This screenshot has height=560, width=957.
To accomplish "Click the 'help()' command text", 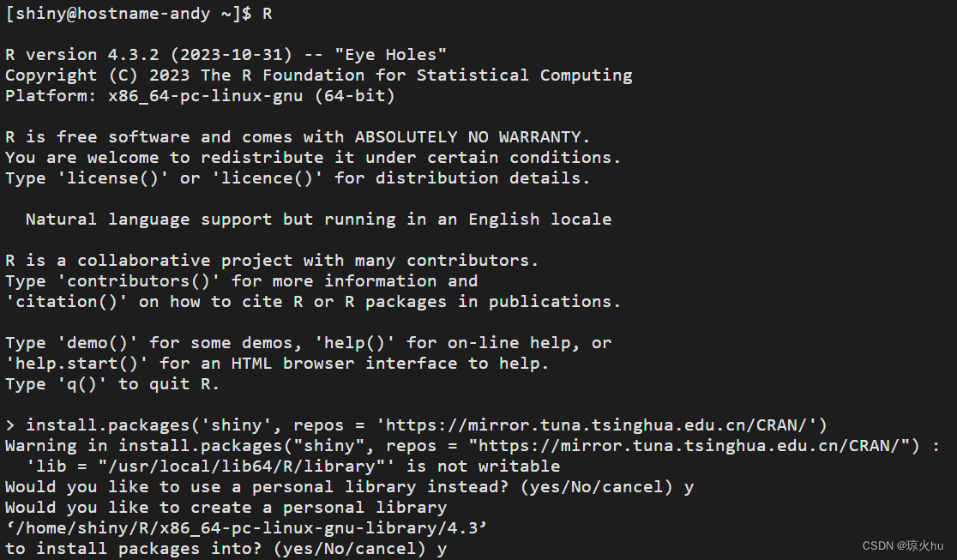I will coord(355,343).
